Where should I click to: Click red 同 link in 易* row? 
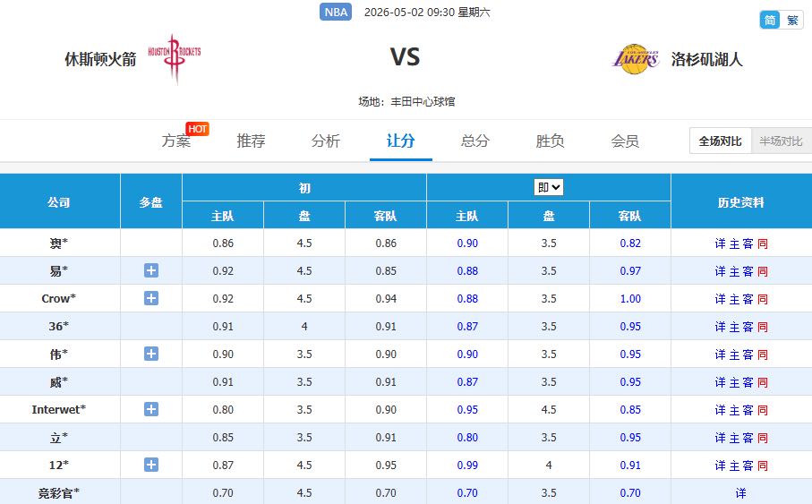coord(763,271)
